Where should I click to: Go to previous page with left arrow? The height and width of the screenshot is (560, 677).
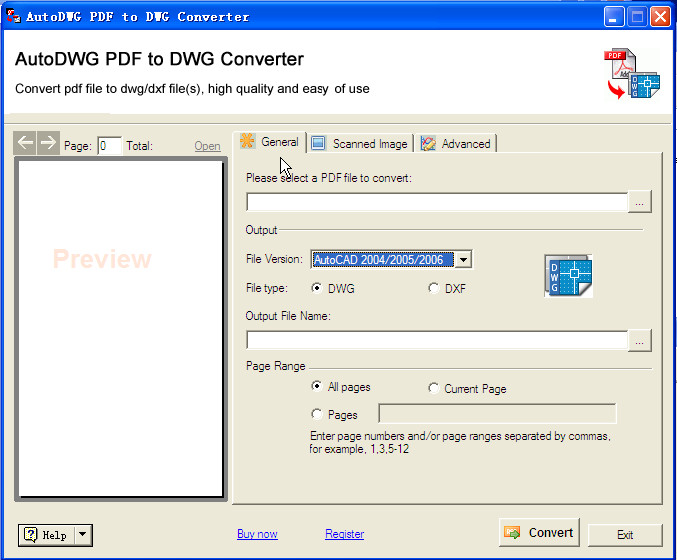coord(25,142)
